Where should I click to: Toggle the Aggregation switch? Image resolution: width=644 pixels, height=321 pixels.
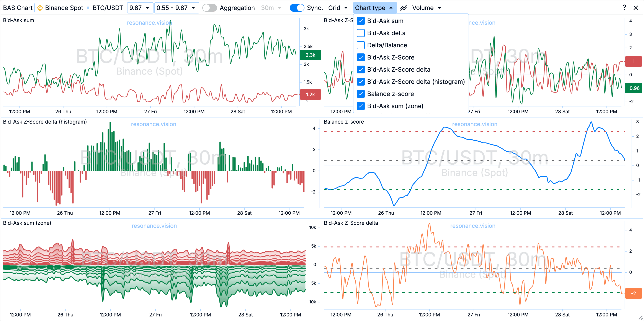(209, 8)
